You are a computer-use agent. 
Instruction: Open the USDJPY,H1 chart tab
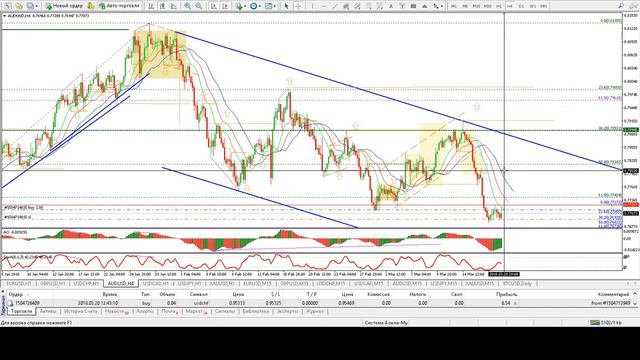pos(189,283)
